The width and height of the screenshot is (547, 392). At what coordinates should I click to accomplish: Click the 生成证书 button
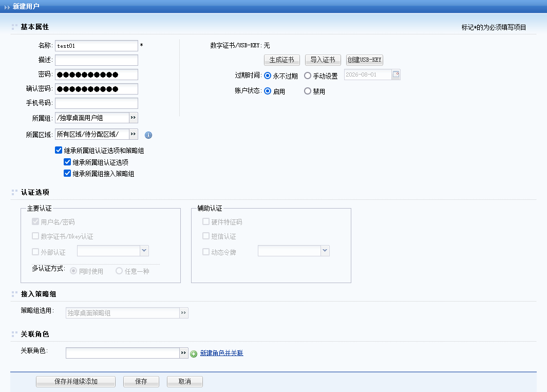point(281,60)
